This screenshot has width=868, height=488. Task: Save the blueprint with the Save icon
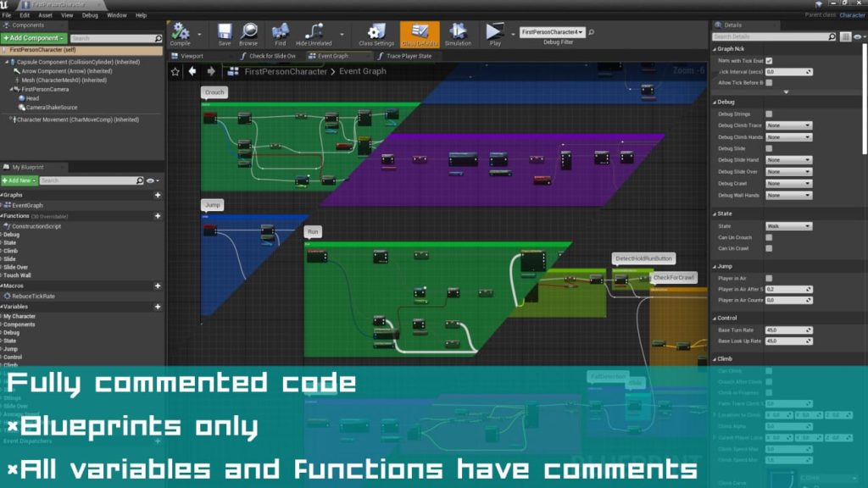225,33
